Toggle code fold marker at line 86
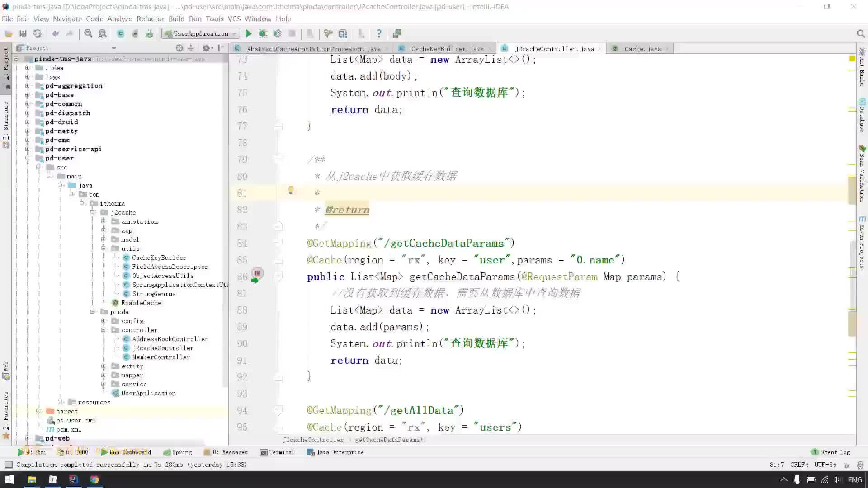868x488 pixels. [x=278, y=276]
